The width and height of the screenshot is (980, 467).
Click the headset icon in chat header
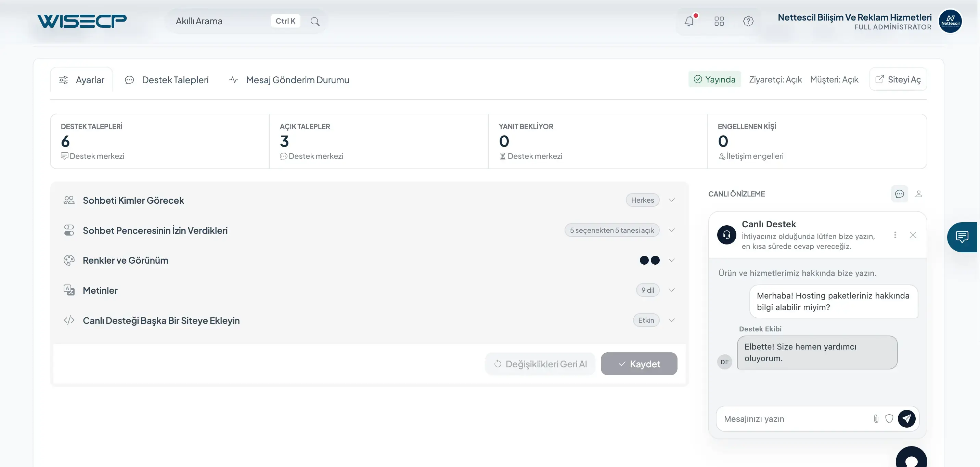coord(726,235)
